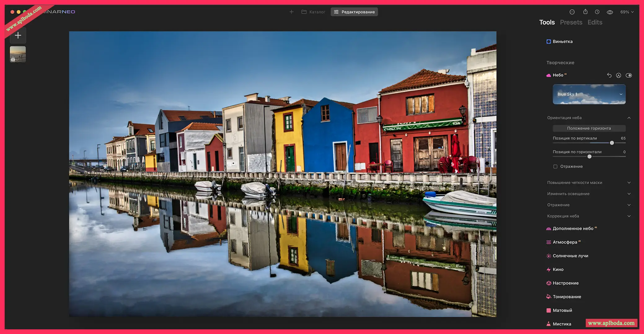Click the Атмосфера AI tool icon
The image size is (644, 334).
click(x=549, y=242)
